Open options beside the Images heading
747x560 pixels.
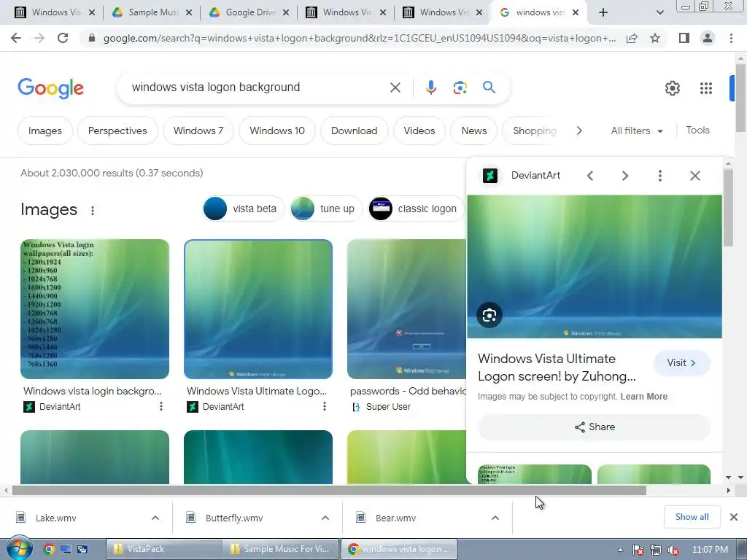tap(93, 211)
